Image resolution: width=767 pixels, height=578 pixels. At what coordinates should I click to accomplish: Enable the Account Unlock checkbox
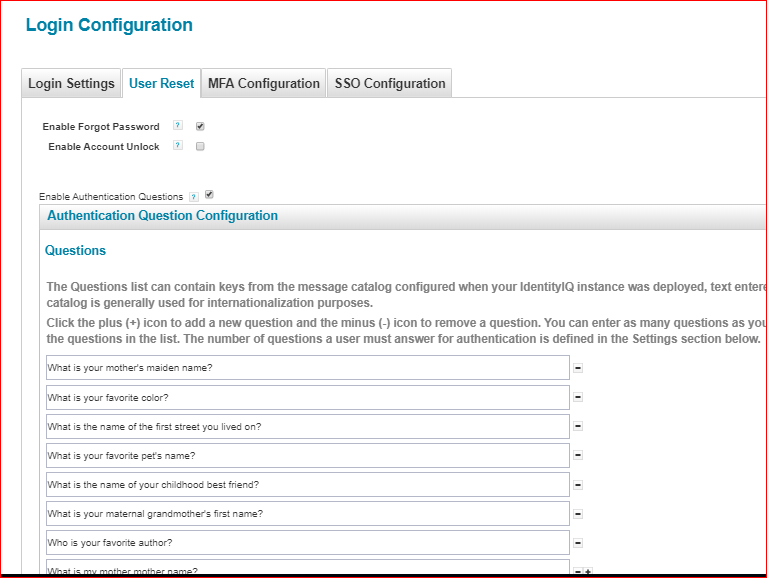pos(200,146)
